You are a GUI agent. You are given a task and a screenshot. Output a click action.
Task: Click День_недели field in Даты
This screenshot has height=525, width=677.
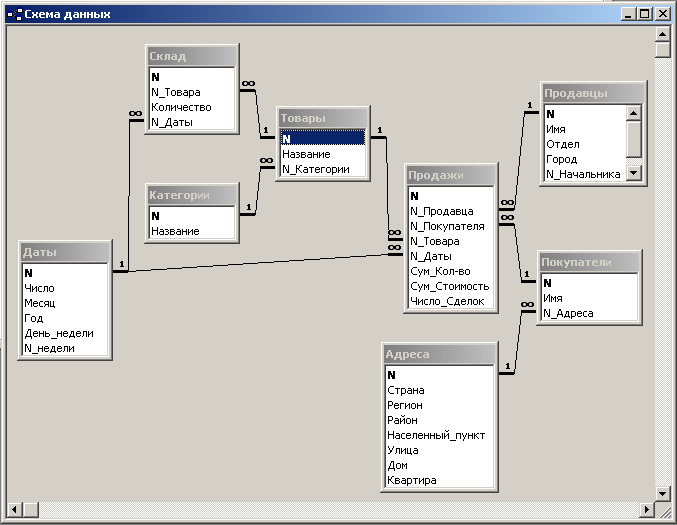coord(65,333)
